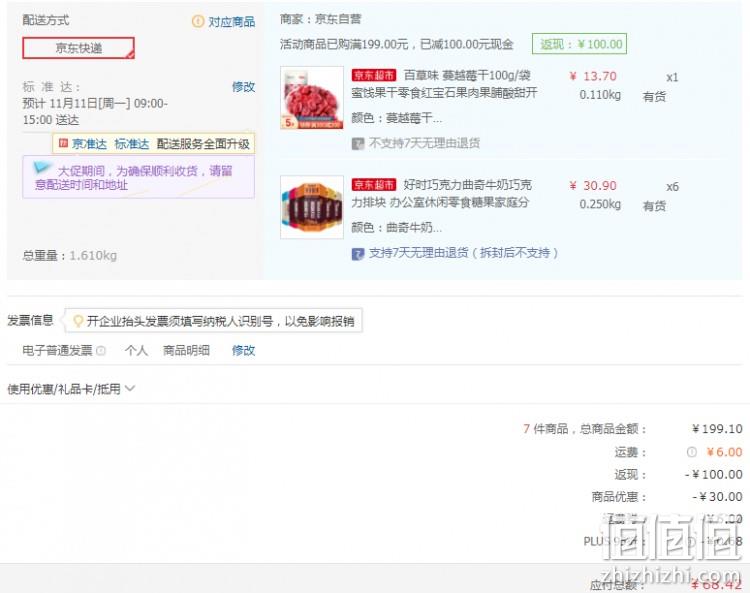
Task: Click 商品明细 invoice content text
Action: (x=186, y=351)
